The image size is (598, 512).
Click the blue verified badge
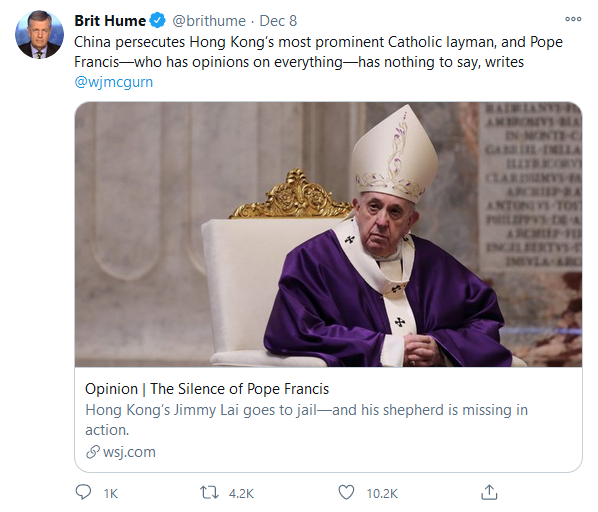click(x=157, y=21)
